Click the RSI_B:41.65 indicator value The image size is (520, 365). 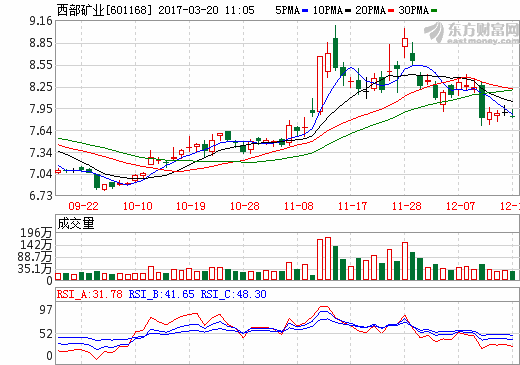[162, 294]
